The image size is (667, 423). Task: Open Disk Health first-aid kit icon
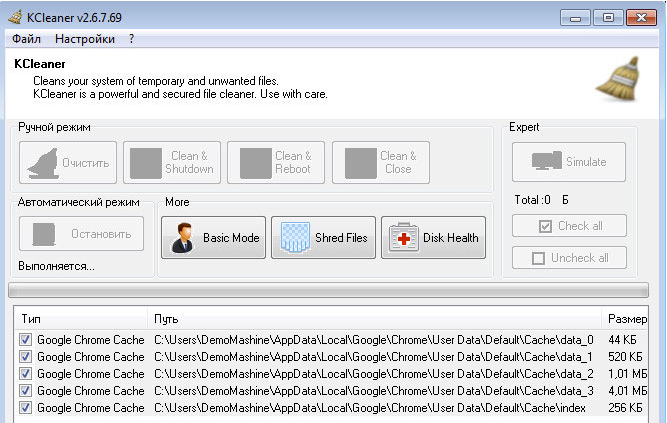click(x=433, y=238)
